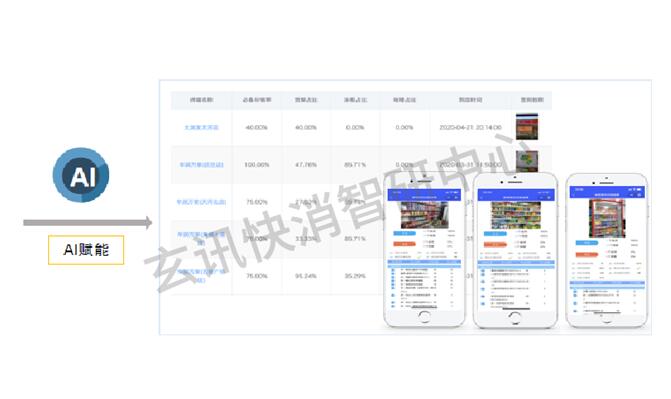View the second row's green photo thumbnail
This screenshot has height=399, width=671.
click(527, 161)
